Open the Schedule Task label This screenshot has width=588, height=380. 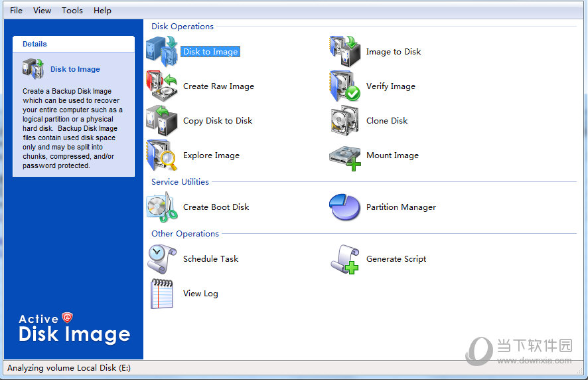pyautogui.click(x=211, y=258)
